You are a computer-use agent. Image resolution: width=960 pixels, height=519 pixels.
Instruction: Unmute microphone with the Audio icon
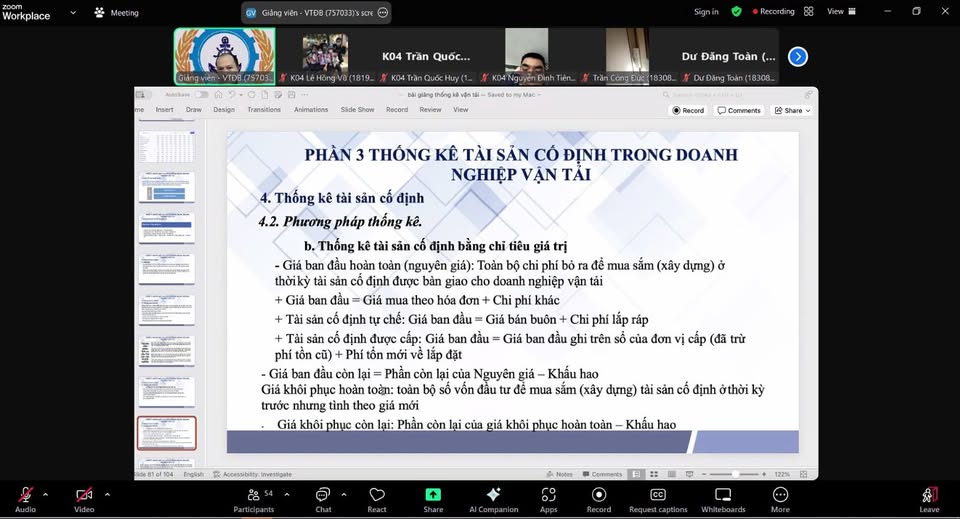(25, 495)
